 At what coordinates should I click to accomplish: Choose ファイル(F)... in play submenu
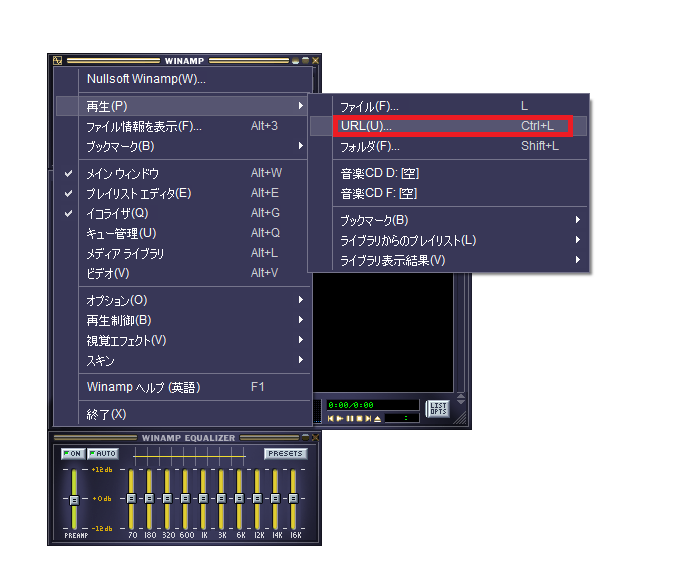tap(448, 106)
